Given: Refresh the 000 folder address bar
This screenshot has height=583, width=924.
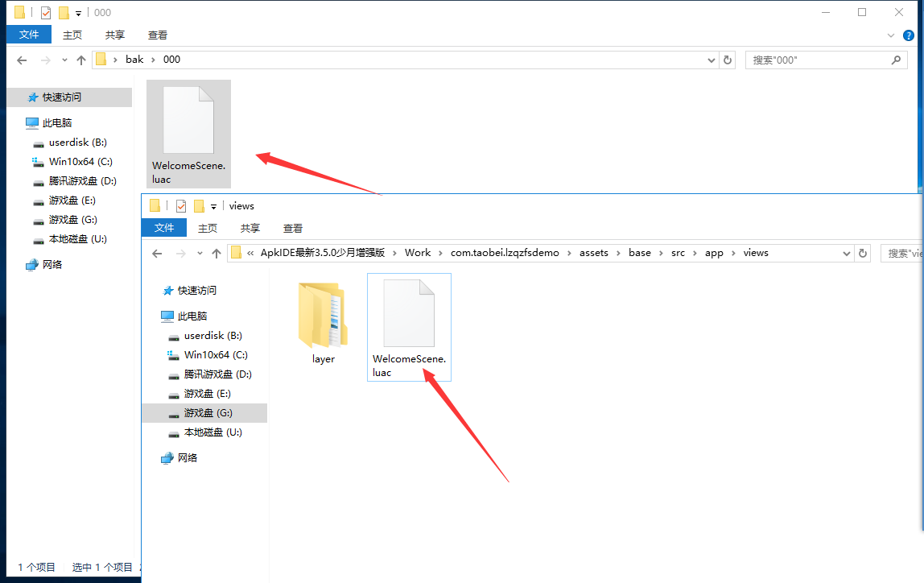Looking at the screenshot, I should pyautogui.click(x=728, y=60).
